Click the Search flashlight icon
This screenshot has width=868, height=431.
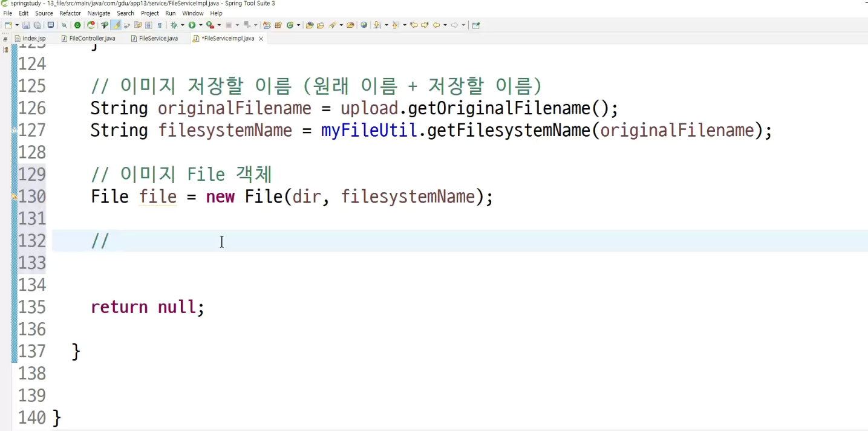tap(332, 25)
